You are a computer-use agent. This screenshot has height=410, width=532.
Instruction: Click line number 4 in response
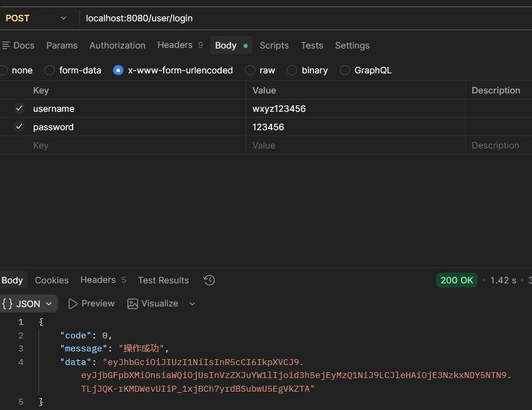pyautogui.click(x=21, y=362)
